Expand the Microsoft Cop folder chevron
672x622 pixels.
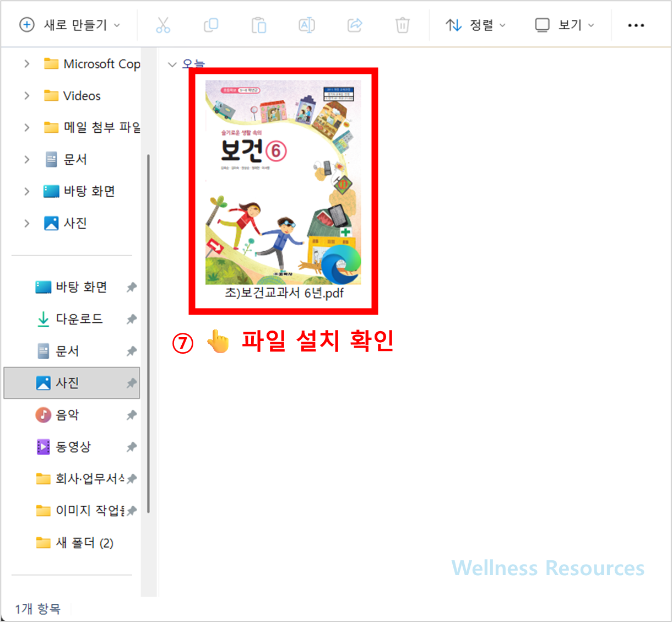27,64
